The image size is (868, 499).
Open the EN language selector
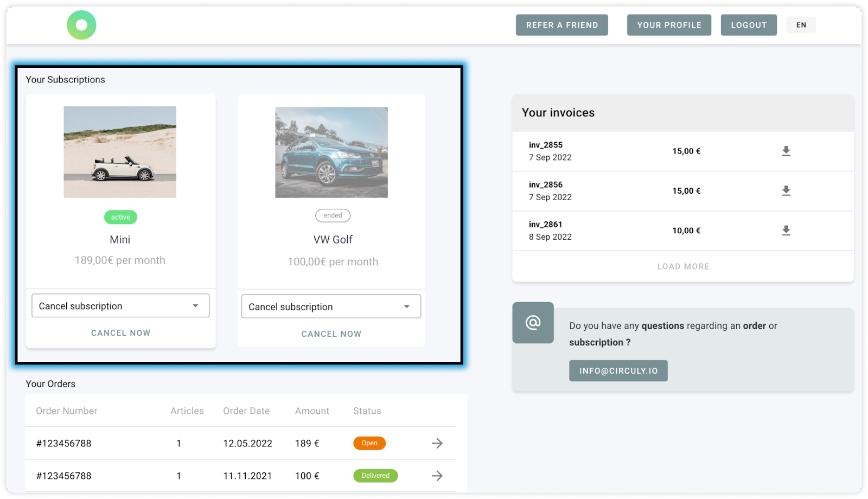click(801, 25)
